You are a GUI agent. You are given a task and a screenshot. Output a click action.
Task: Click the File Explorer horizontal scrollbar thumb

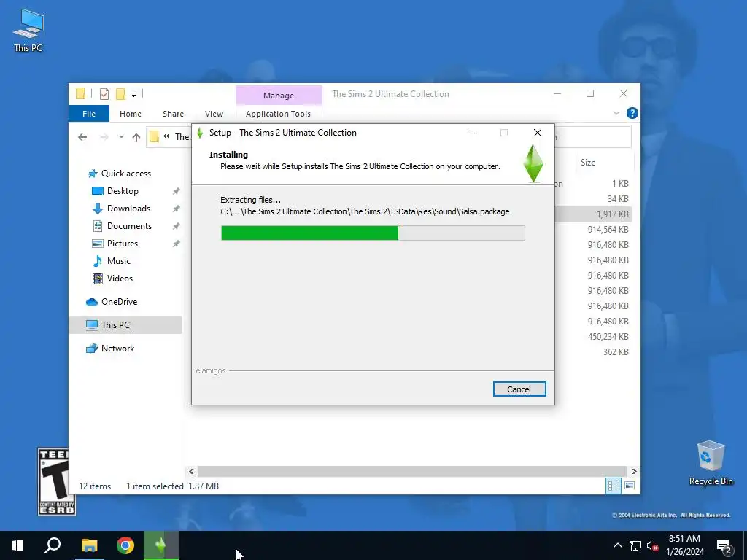coord(411,472)
